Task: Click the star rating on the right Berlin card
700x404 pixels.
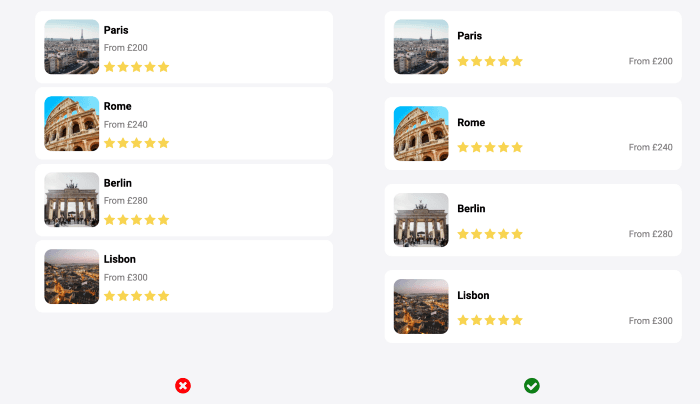Action: click(x=490, y=234)
